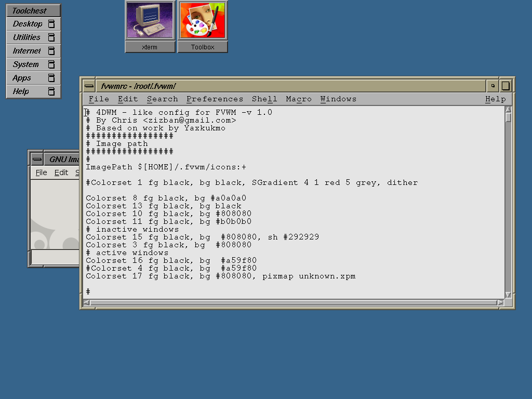Screen dimensions: 532x399
Task: Click the line 'Colorset 17 fg black' with pixmap
Action: (x=220, y=276)
